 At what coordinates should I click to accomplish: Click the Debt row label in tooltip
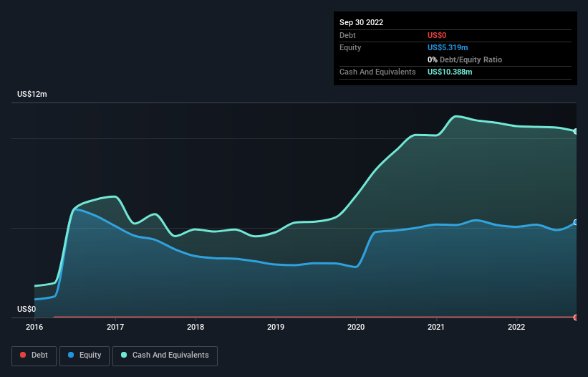click(x=347, y=35)
